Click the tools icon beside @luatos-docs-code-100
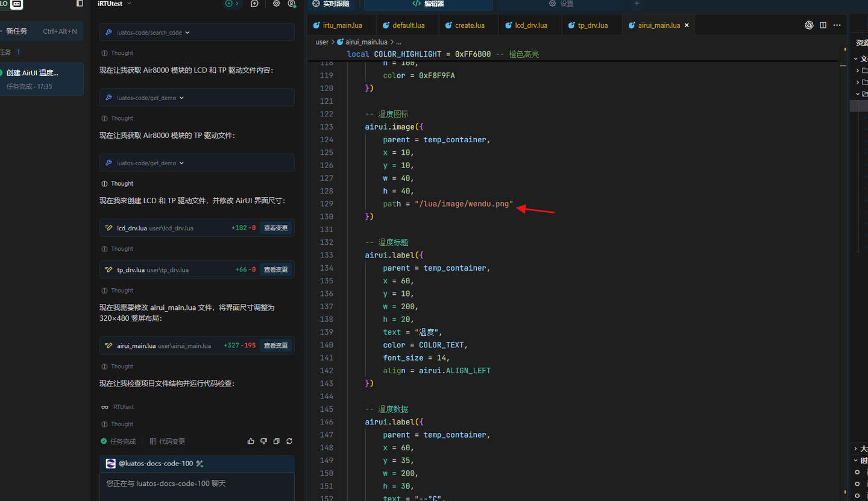868x501 pixels. tap(200, 464)
